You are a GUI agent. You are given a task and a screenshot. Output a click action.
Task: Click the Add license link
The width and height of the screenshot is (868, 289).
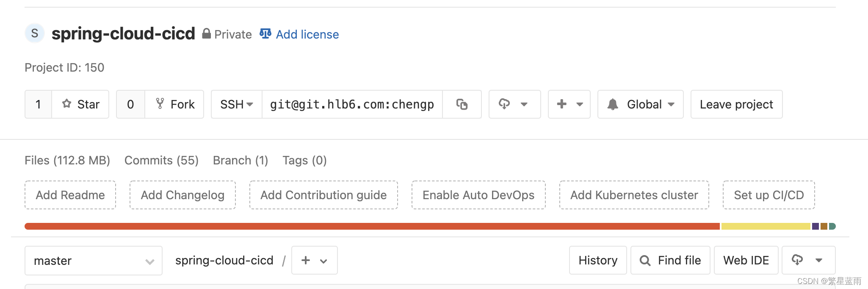(307, 34)
